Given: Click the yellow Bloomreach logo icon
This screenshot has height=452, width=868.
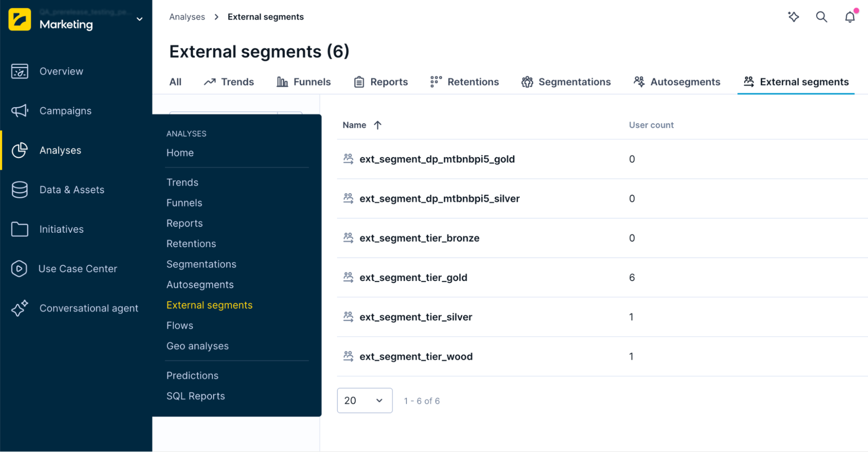Looking at the screenshot, I should (x=20, y=19).
